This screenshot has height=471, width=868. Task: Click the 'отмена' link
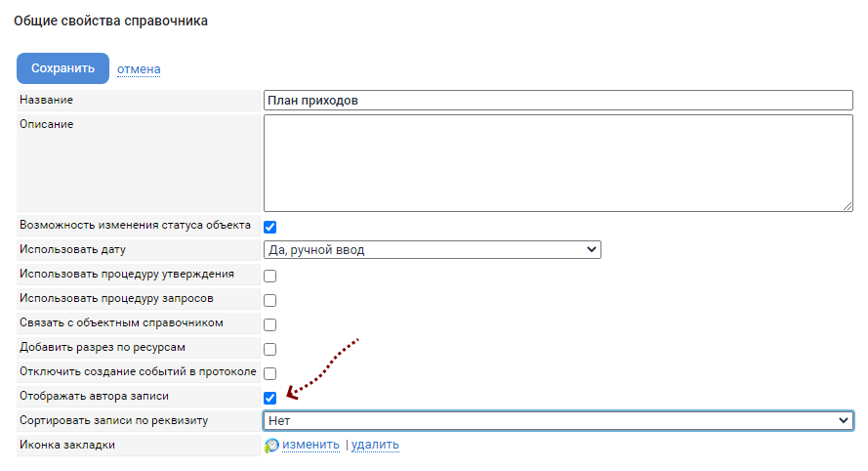(139, 69)
